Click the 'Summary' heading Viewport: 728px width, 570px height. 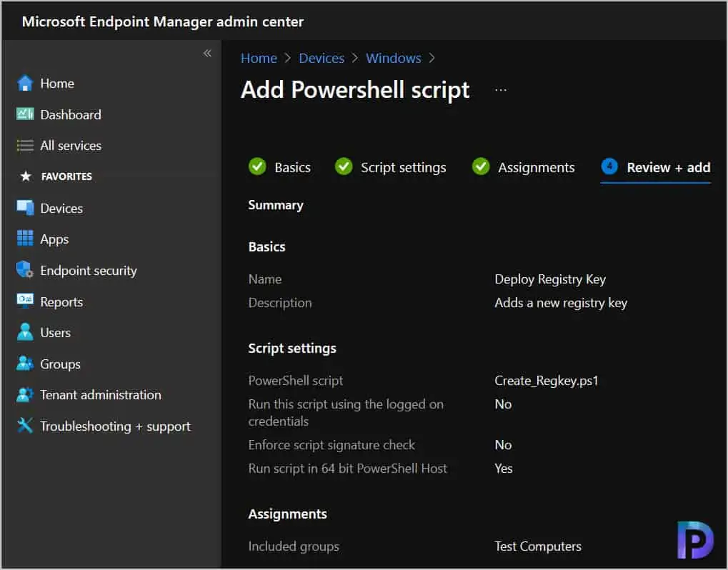coord(276,205)
